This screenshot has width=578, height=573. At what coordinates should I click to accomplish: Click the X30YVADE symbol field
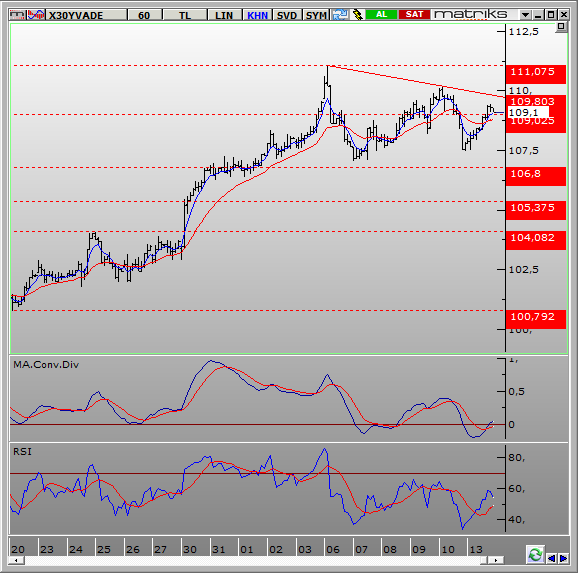87,15
